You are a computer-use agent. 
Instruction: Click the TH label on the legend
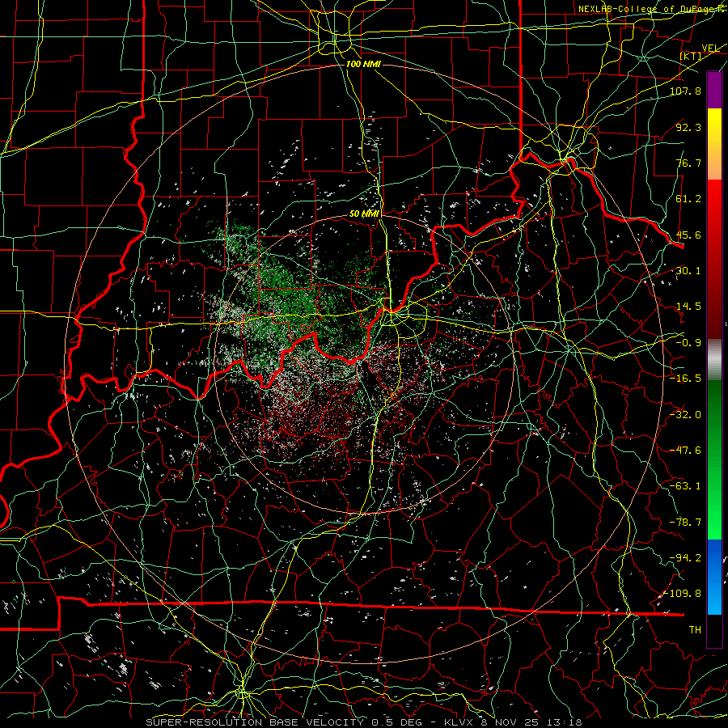click(695, 630)
